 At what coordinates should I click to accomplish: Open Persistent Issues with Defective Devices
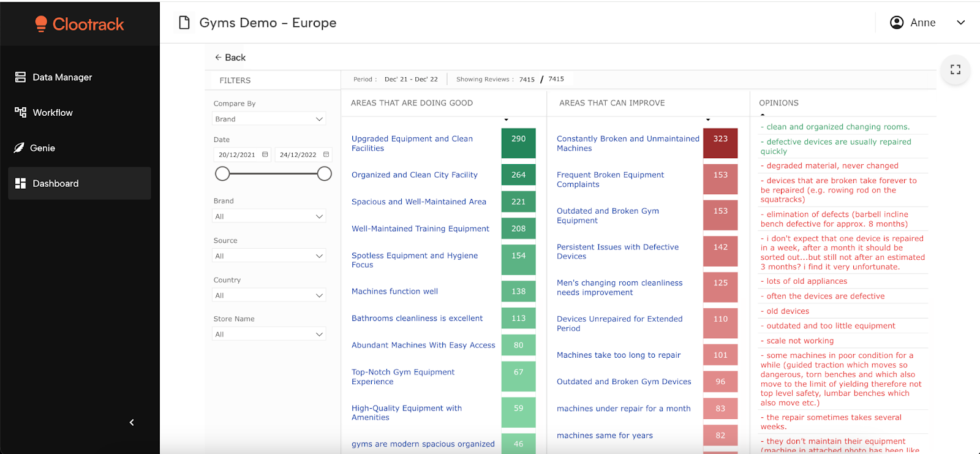(617, 251)
